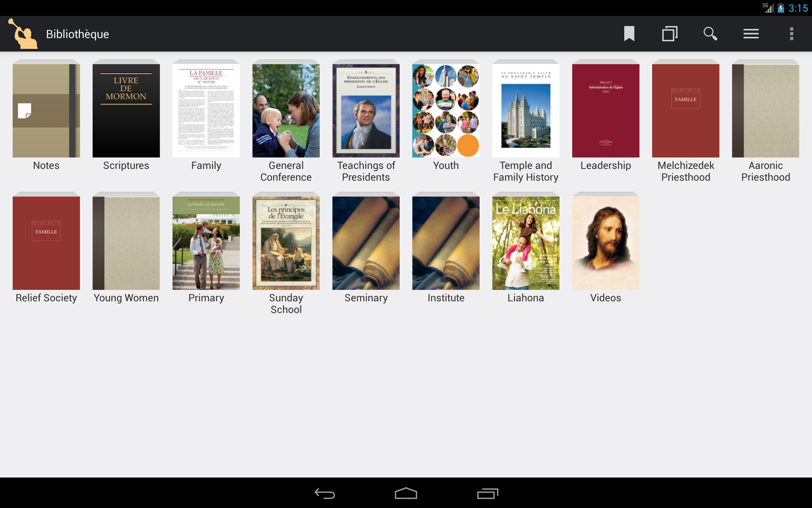The height and width of the screenshot is (508, 812).
Task: Tap the Relief Society label
Action: (x=46, y=298)
